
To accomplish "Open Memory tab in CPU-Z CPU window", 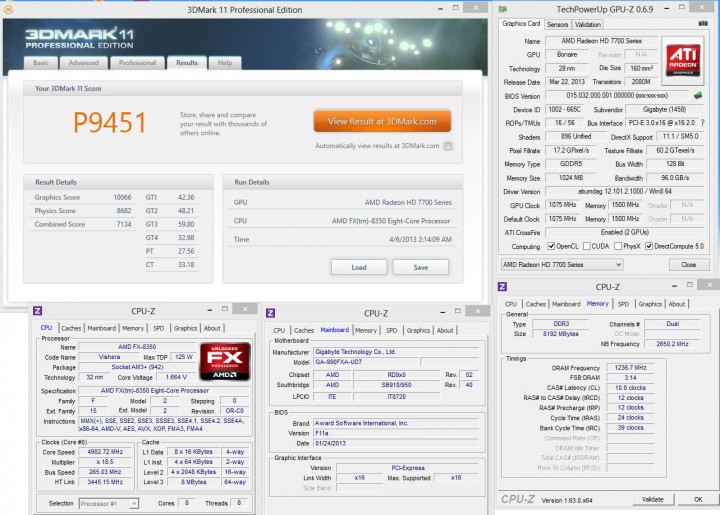I will (x=133, y=328).
